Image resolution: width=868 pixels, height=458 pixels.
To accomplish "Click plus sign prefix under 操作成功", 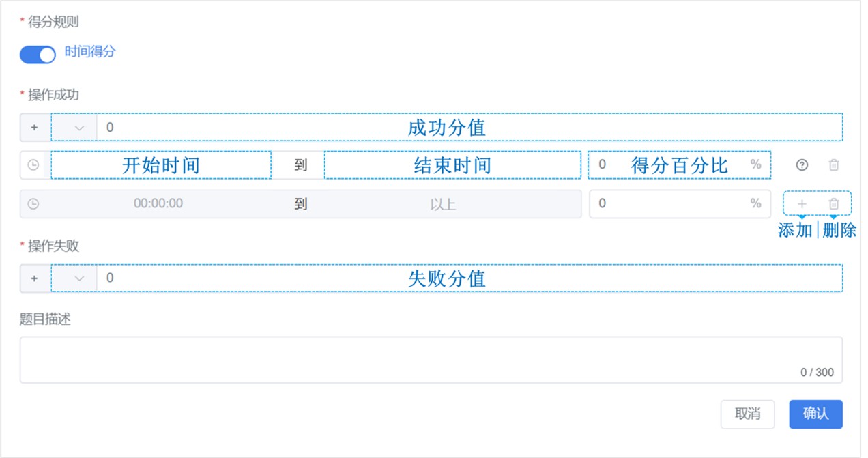I will [x=34, y=128].
